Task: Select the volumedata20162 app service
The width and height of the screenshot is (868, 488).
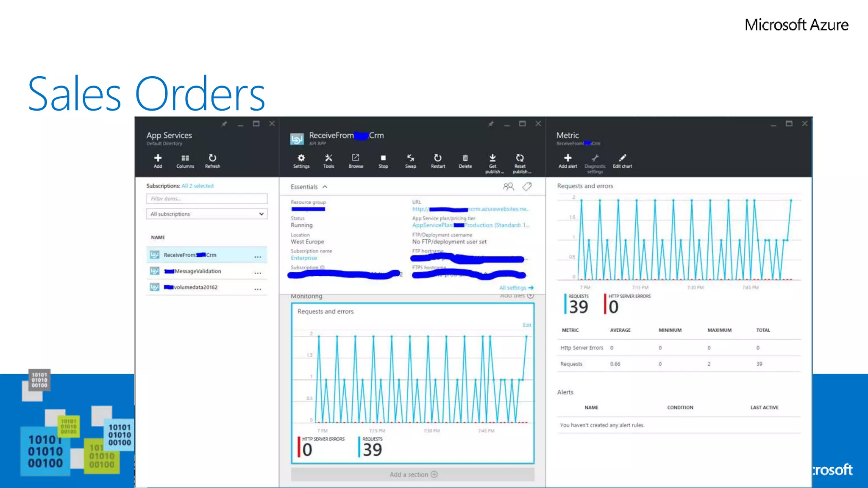Action: tap(195, 287)
